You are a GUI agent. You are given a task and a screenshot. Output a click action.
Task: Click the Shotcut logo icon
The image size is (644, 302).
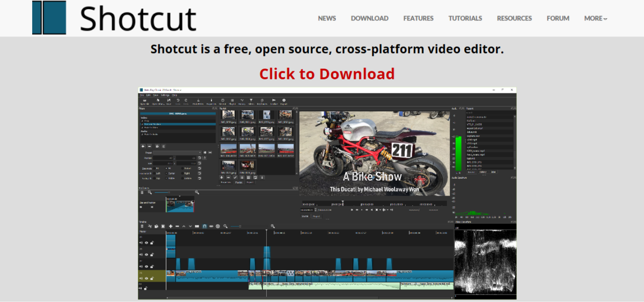(x=49, y=18)
